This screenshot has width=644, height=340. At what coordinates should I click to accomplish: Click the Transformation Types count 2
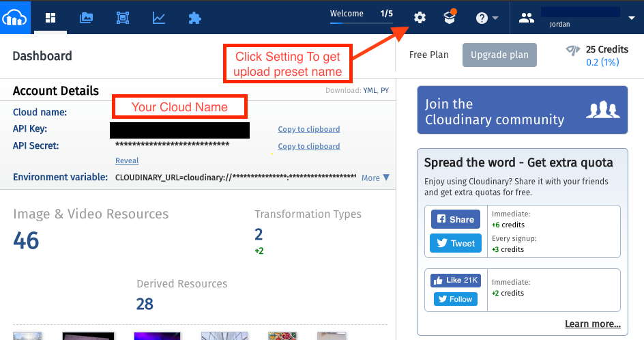(x=259, y=234)
